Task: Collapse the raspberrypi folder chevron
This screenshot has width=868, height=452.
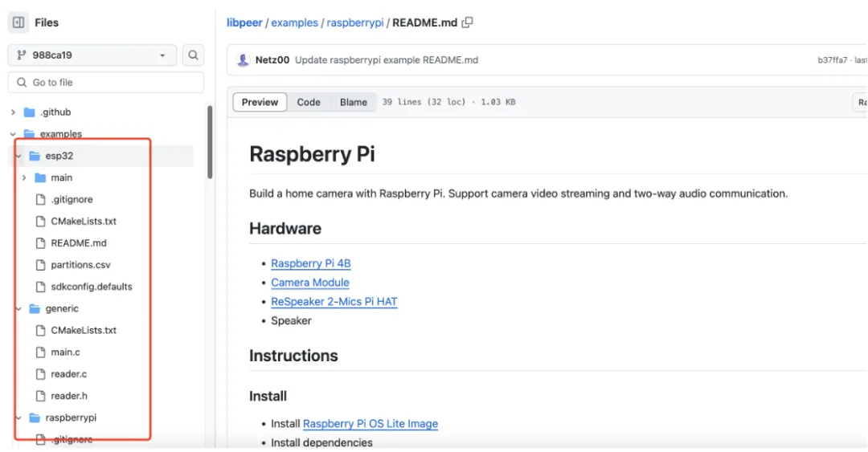Action: coord(18,417)
